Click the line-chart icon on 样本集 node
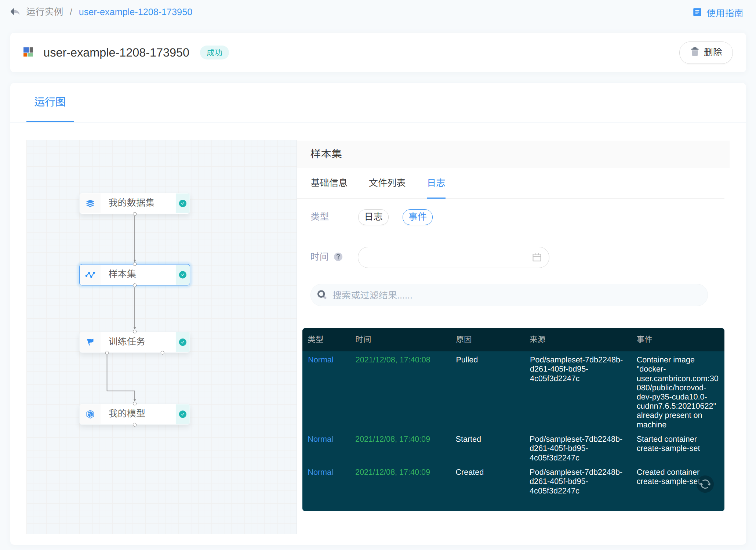The width and height of the screenshot is (756, 550). 90,274
